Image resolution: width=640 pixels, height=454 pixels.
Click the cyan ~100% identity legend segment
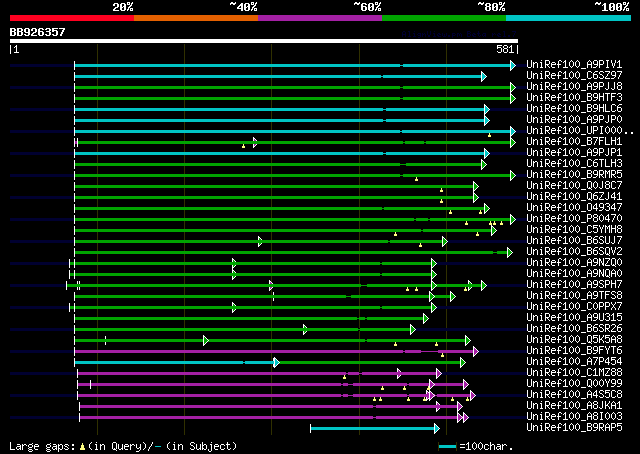click(568, 18)
